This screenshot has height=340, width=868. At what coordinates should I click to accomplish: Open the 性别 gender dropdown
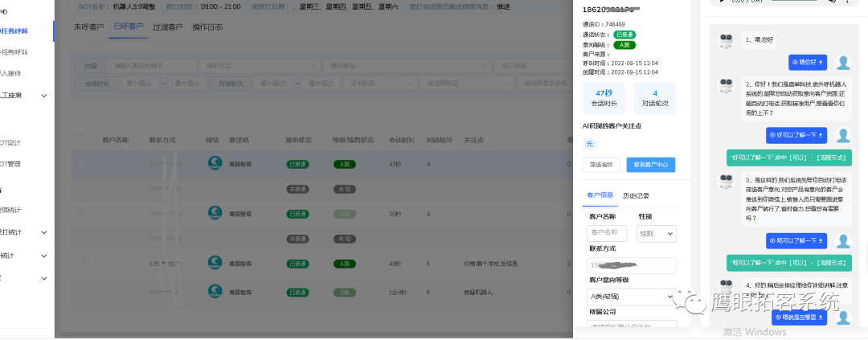tap(656, 234)
